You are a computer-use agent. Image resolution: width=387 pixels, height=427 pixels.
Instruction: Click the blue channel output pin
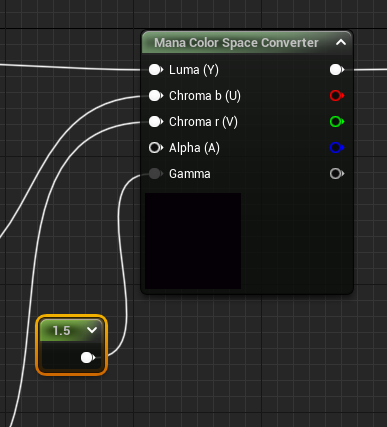pyautogui.click(x=337, y=148)
